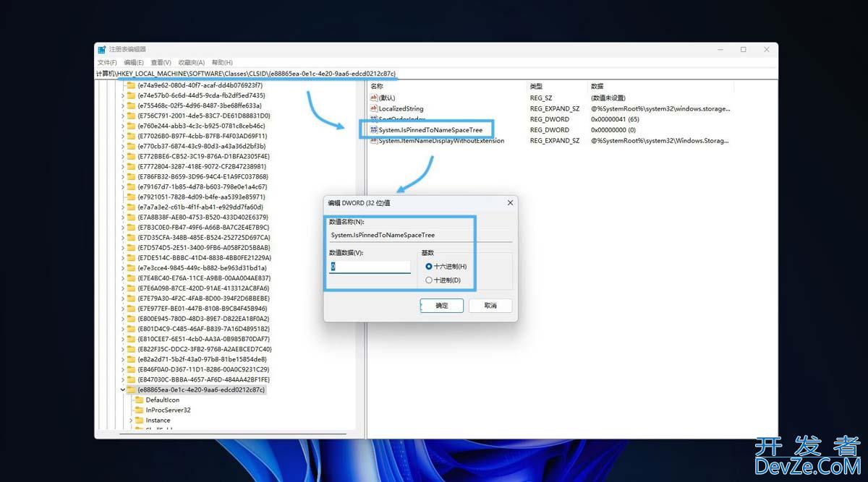Click folder icon of {E847030C-BBBA-4657-AF6D-484AA42BF1FE}
The width and height of the screenshot is (868, 482).
(x=131, y=379)
